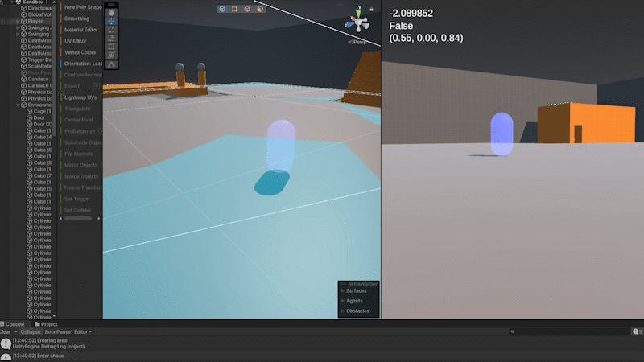The height and width of the screenshot is (362, 644).
Task: Collapse the Environment object in Hierarchy
Action: [x=18, y=105]
